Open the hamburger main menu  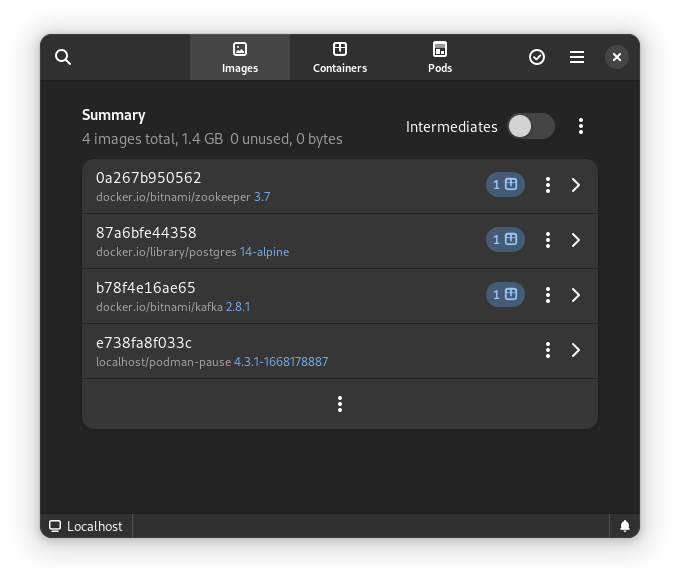(577, 57)
